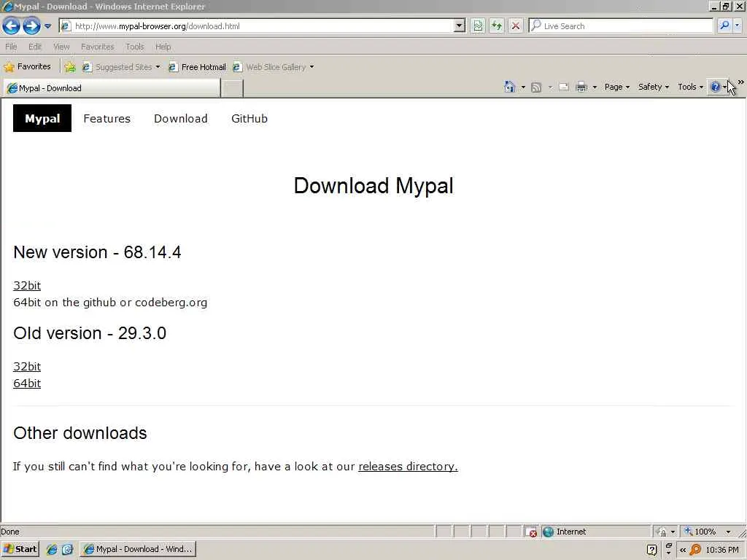Viewport: 747px width, 560px height.
Task: Open the View menu
Action: point(61,47)
